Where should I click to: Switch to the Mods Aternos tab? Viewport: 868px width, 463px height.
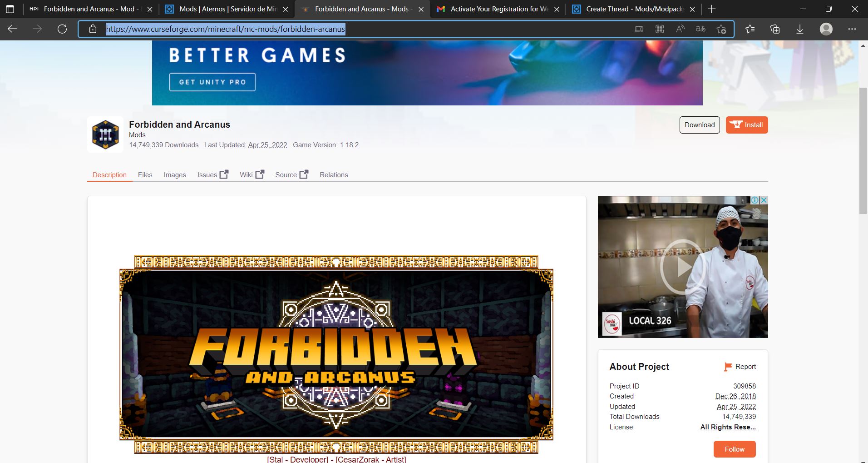[x=227, y=9]
